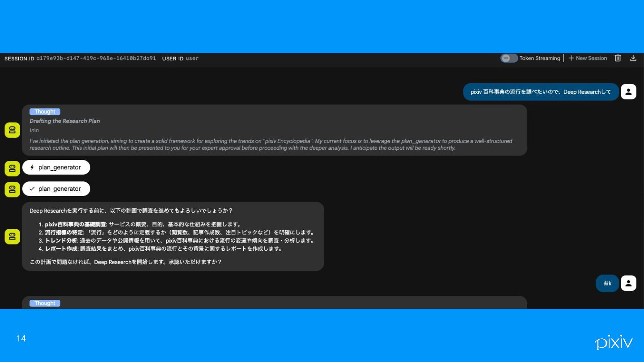
Task: Download session with the export icon
Action: [x=633, y=58]
